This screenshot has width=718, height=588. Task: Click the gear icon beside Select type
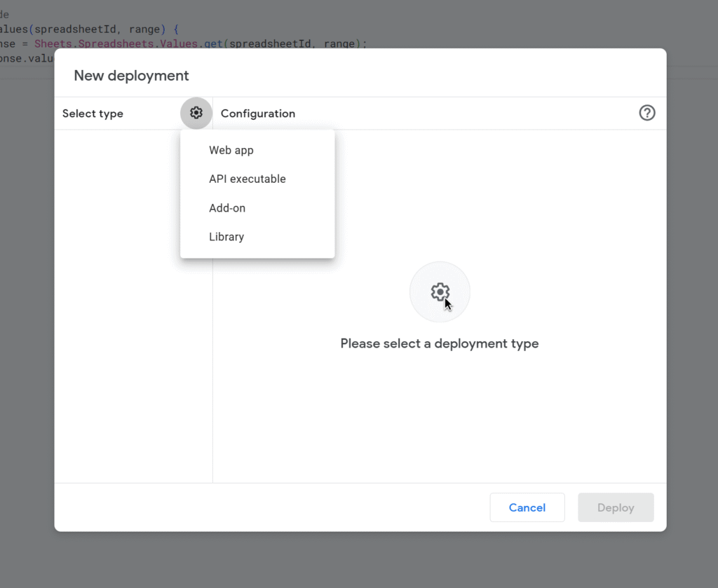(x=196, y=113)
